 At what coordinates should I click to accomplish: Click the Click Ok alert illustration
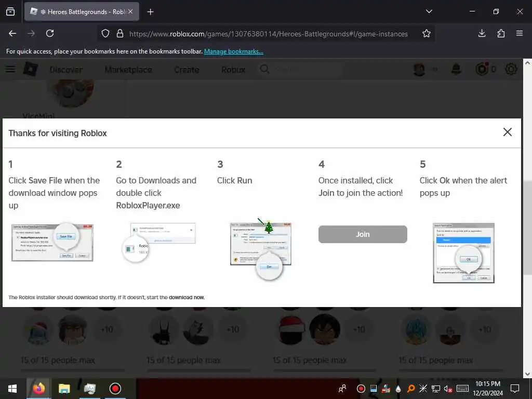point(463,253)
